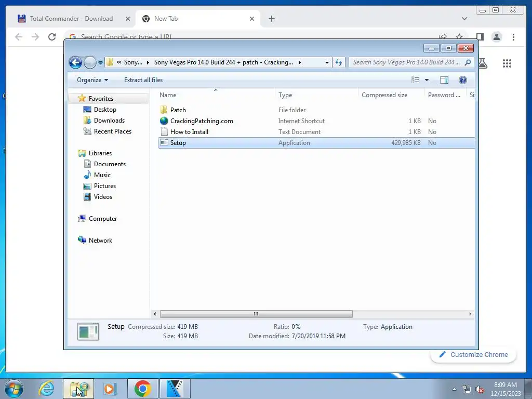The height and width of the screenshot is (399, 532).
Task: Select the Setup application file
Action: click(x=316, y=143)
